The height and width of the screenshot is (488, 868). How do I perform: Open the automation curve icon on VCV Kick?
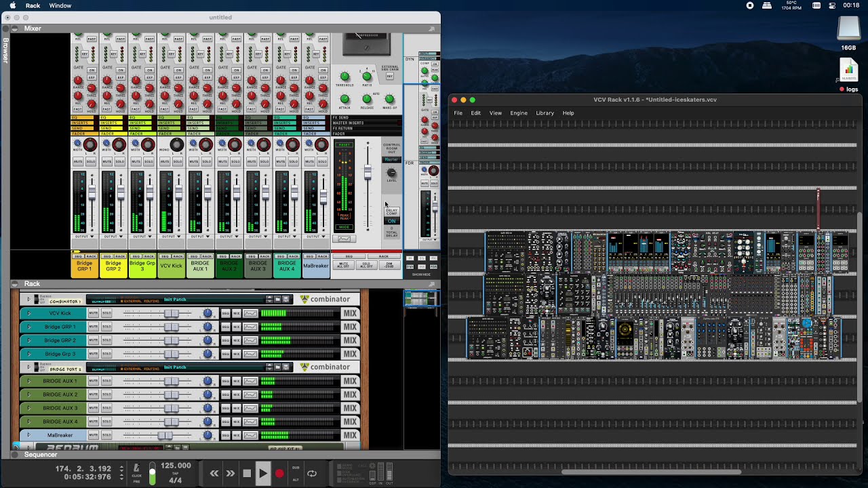click(x=251, y=313)
